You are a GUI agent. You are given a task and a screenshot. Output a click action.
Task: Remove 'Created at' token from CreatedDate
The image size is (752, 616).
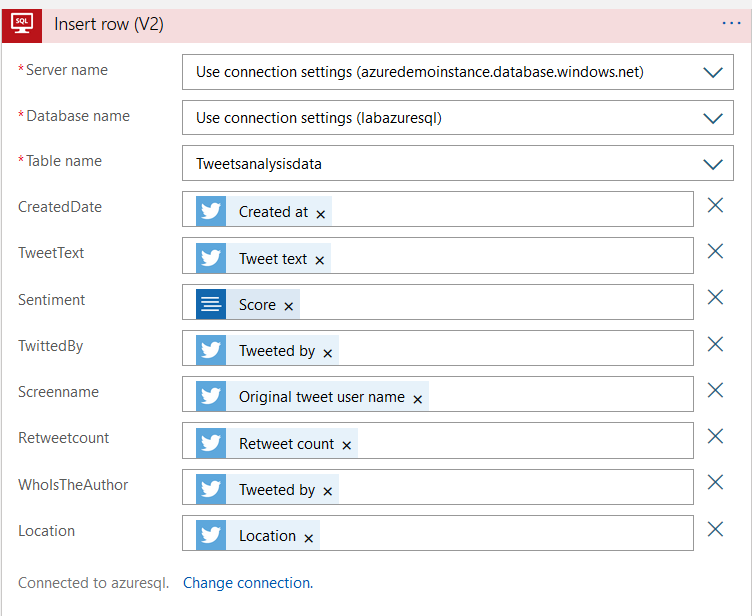coord(321,214)
